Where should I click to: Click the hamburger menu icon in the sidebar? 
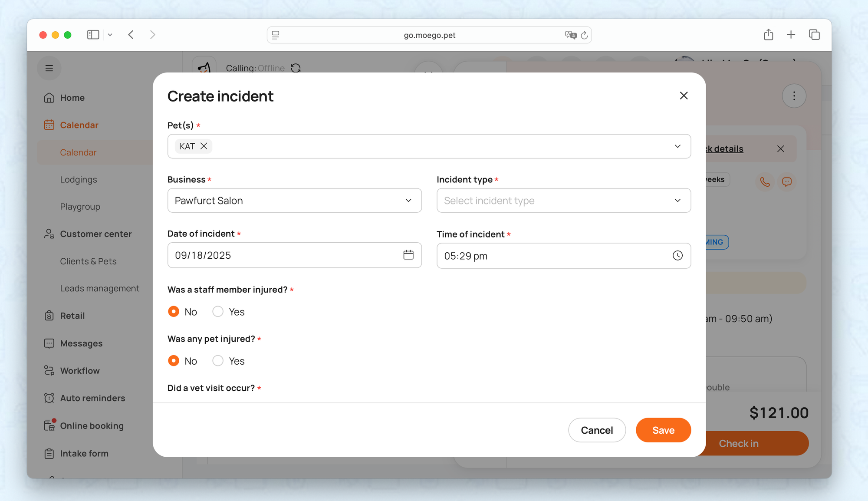point(49,68)
